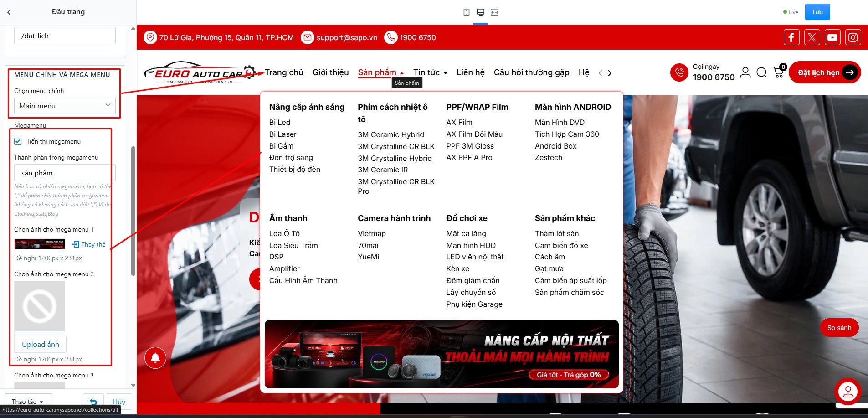The width and height of the screenshot is (868, 418).
Task: Click the sidebar vertical scrollbar
Action: click(x=133, y=211)
